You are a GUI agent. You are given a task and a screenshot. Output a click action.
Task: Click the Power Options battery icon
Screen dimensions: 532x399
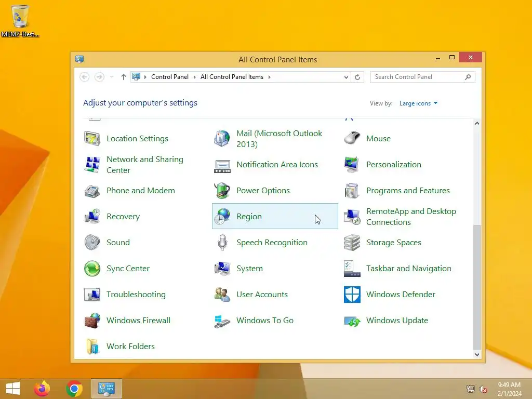(222, 191)
